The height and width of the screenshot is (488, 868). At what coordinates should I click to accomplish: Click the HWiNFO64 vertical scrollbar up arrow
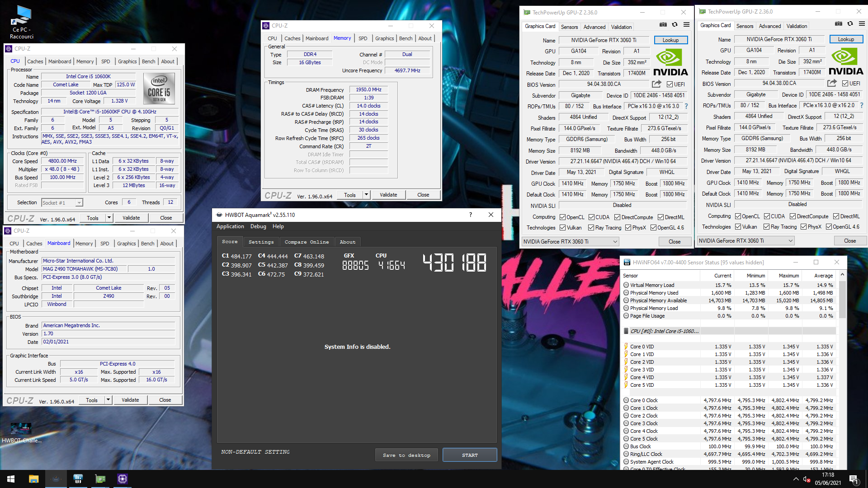click(x=842, y=275)
